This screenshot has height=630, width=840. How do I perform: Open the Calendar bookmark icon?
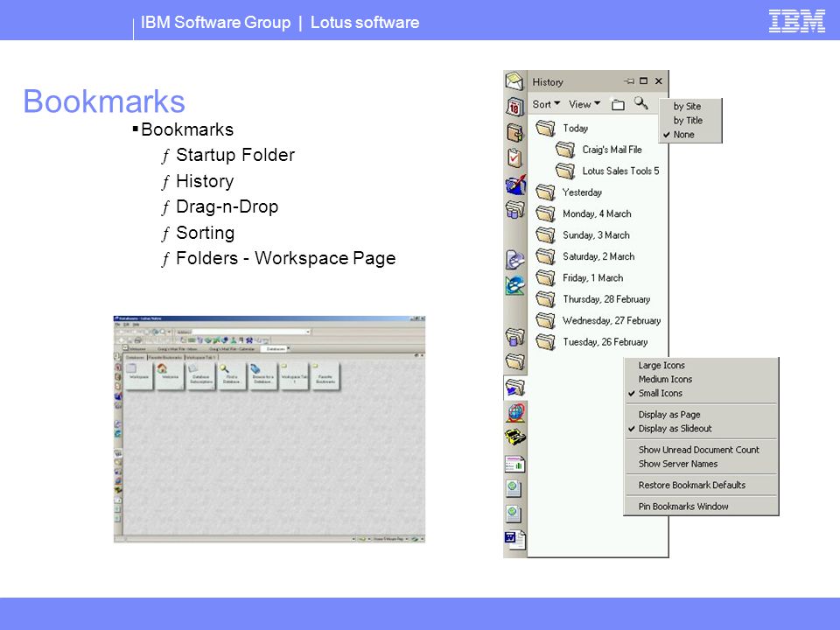click(x=514, y=107)
